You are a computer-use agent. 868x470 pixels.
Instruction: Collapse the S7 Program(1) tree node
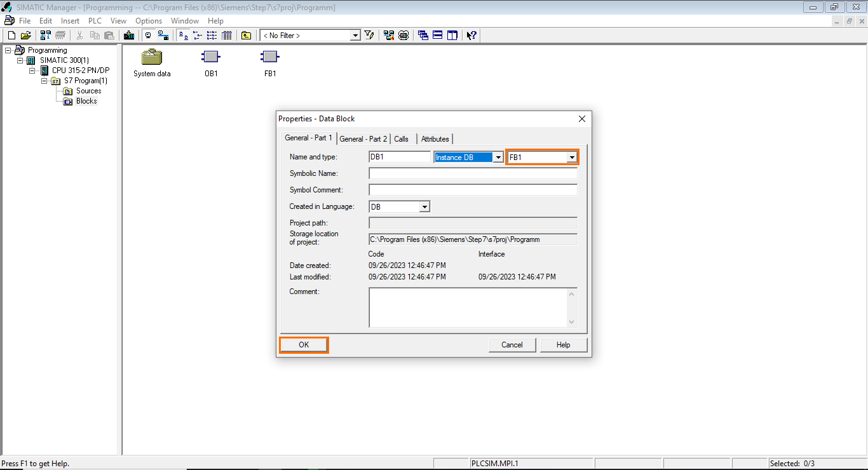click(44, 81)
